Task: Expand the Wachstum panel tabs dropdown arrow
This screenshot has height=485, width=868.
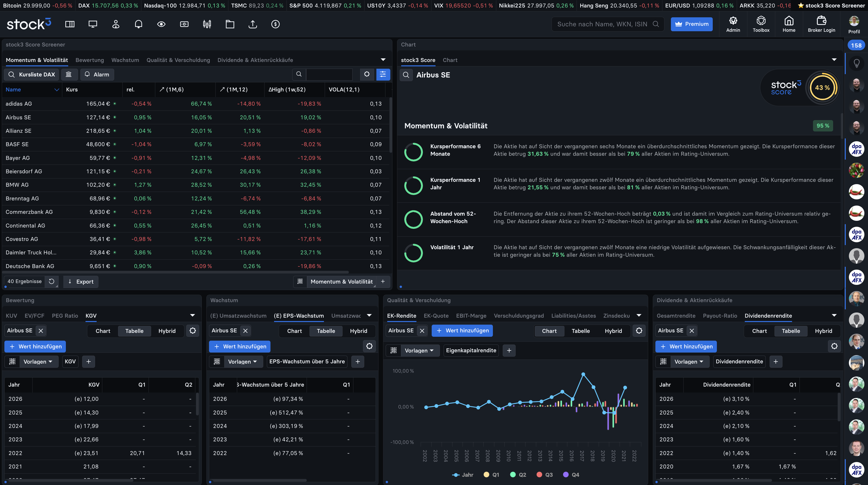Action: [x=369, y=315]
